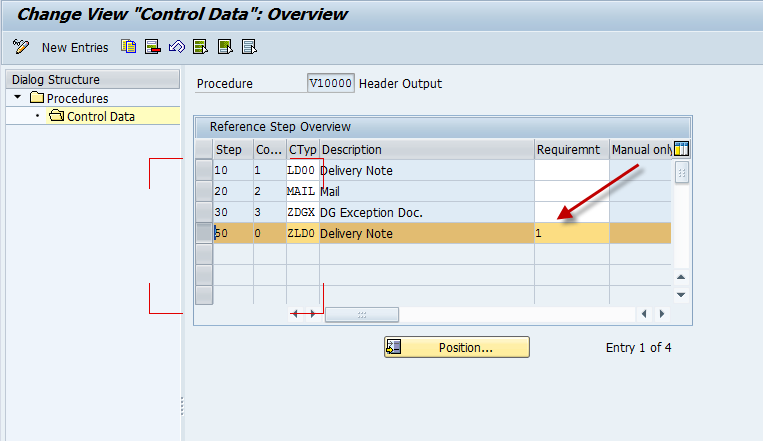Toggle display/change mode pencil icon
This screenshot has width=763, height=441.
click(x=20, y=47)
